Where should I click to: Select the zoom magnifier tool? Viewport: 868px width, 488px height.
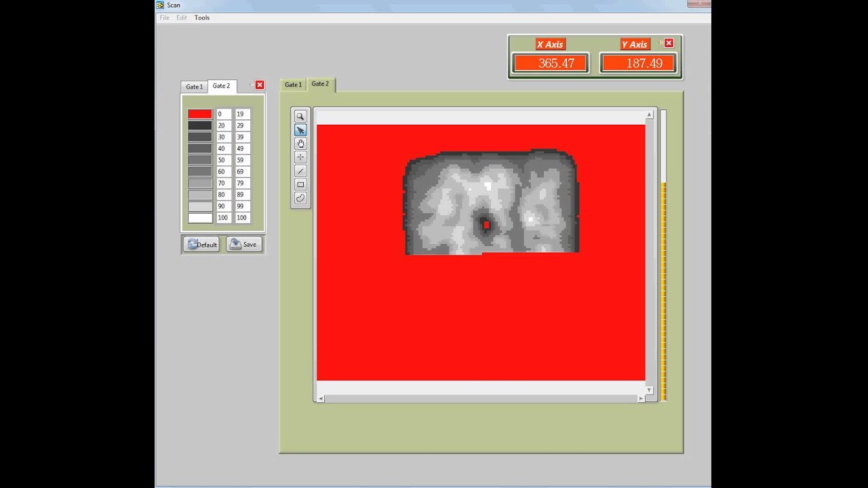[x=300, y=117]
